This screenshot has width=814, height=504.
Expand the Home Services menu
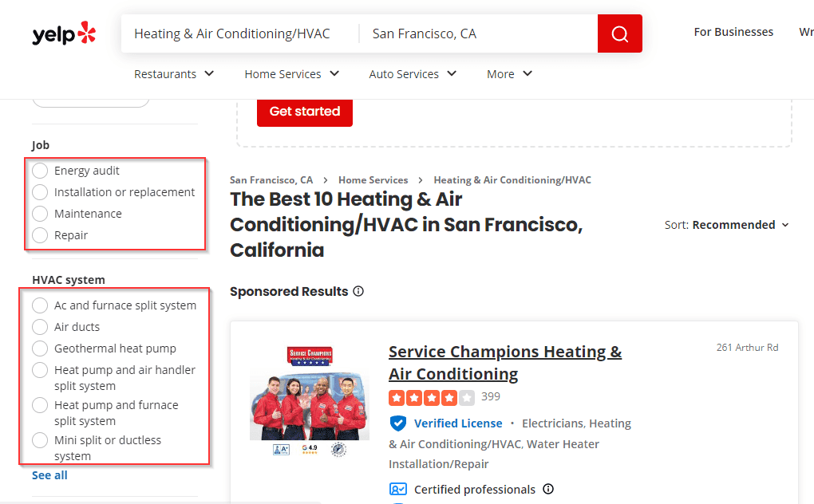(x=292, y=74)
